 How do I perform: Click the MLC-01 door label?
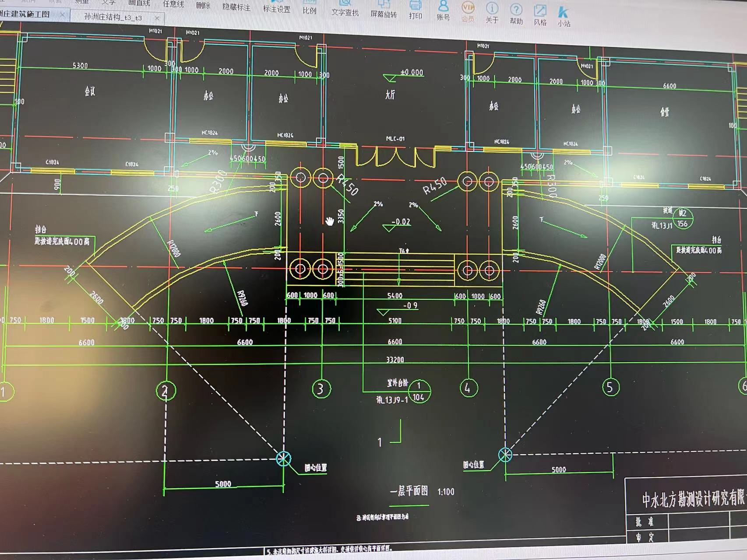point(395,139)
